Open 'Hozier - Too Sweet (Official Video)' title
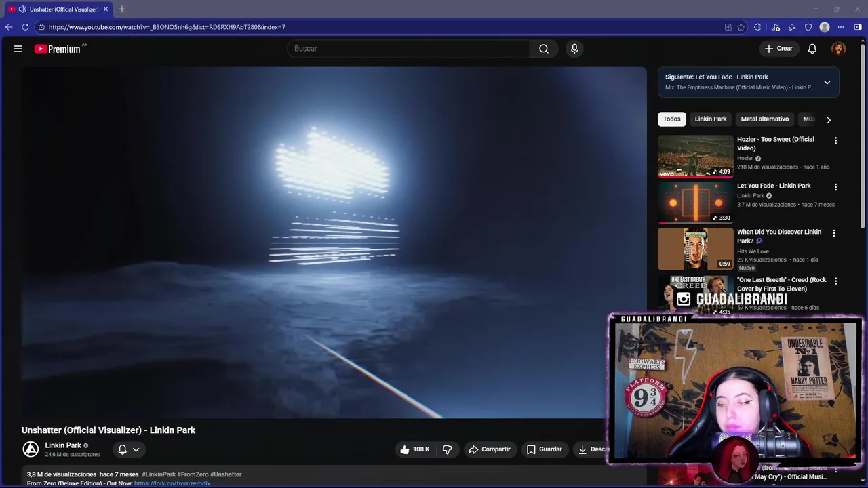Image resolution: width=868 pixels, height=488 pixels. (x=776, y=144)
